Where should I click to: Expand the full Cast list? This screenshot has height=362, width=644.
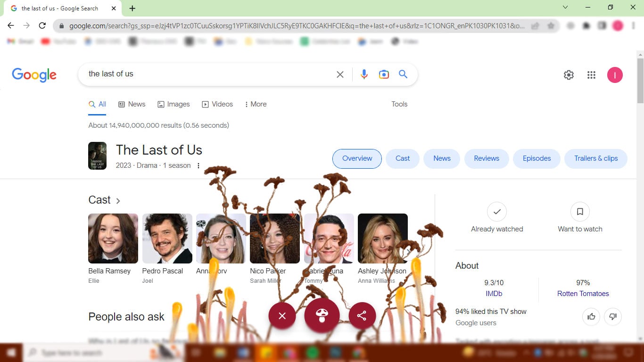click(105, 200)
